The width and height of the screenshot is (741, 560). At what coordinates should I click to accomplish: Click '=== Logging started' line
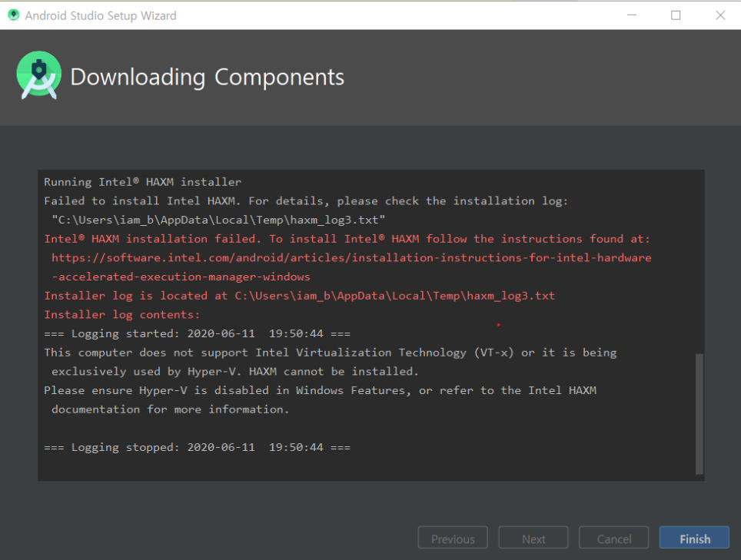(197, 334)
